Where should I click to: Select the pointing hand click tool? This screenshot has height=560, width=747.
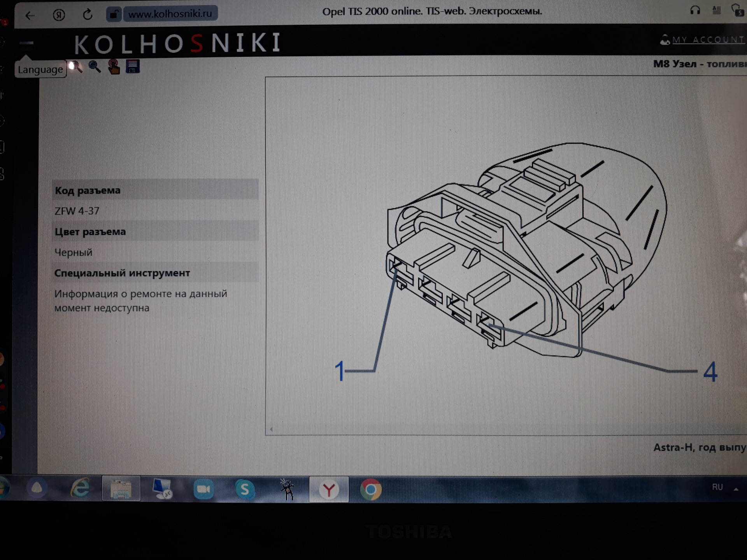coord(114,67)
